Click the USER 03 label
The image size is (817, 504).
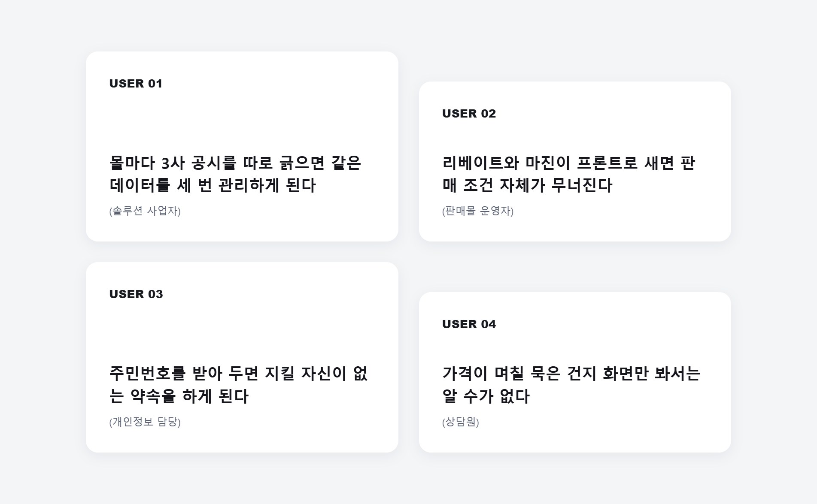136,294
